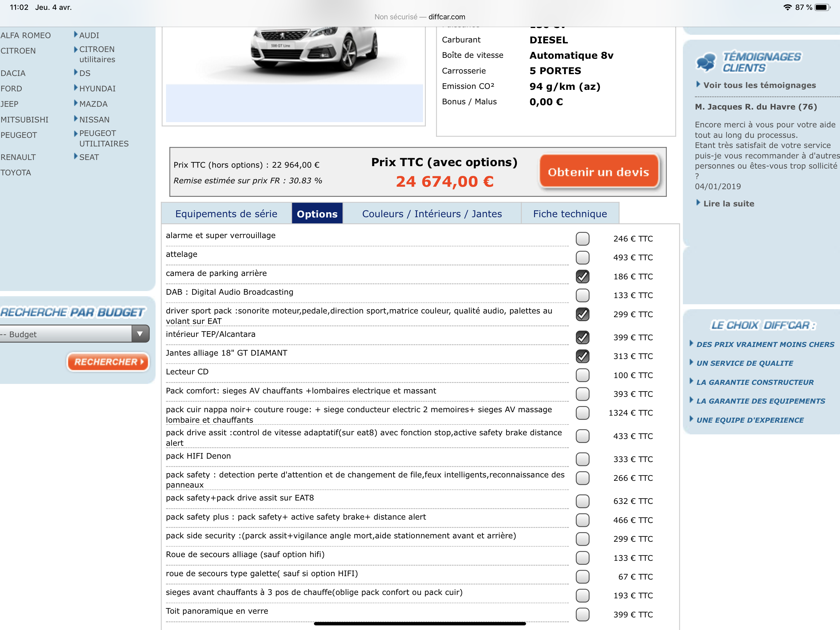
Task: Tap the Wi-Fi status icon
Action: pos(788,7)
